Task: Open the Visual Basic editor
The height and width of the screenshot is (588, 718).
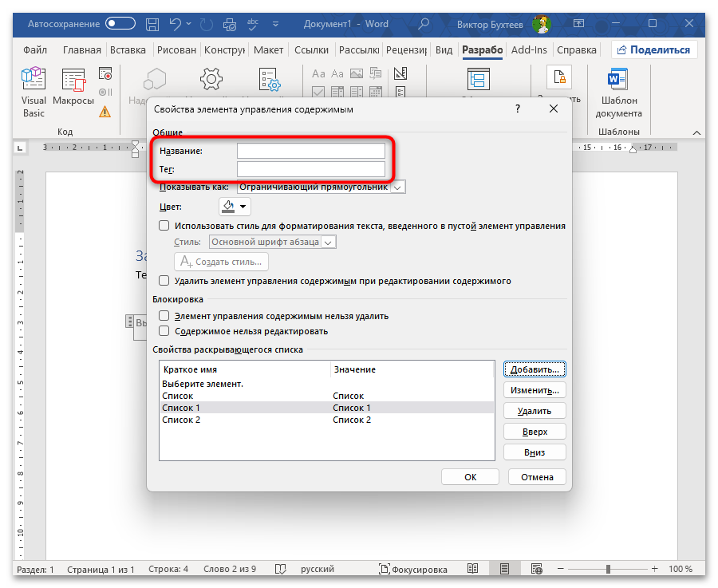Action: [34, 88]
